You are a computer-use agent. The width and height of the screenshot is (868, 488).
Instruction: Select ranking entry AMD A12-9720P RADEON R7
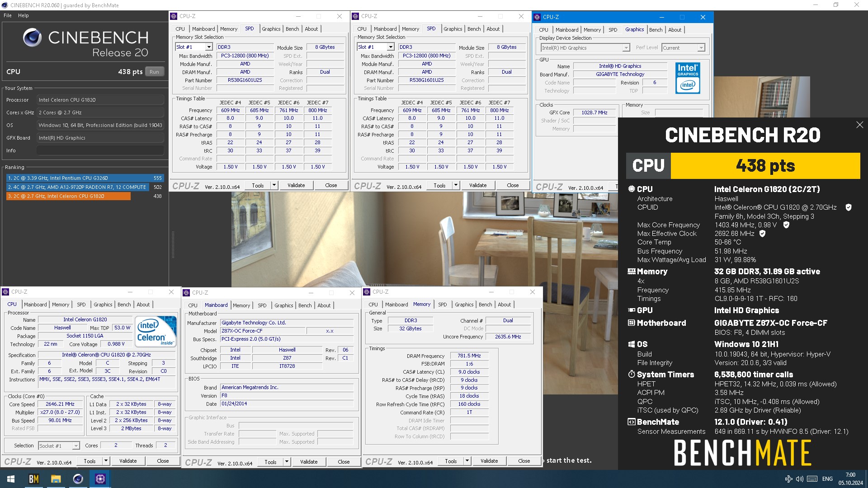point(85,187)
